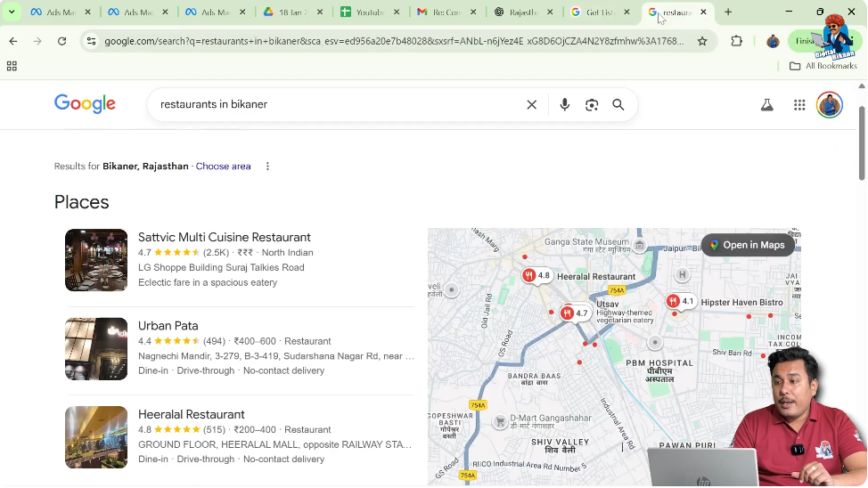The width and height of the screenshot is (868, 488).
Task: Open the Google apps grid
Action: click(798, 104)
